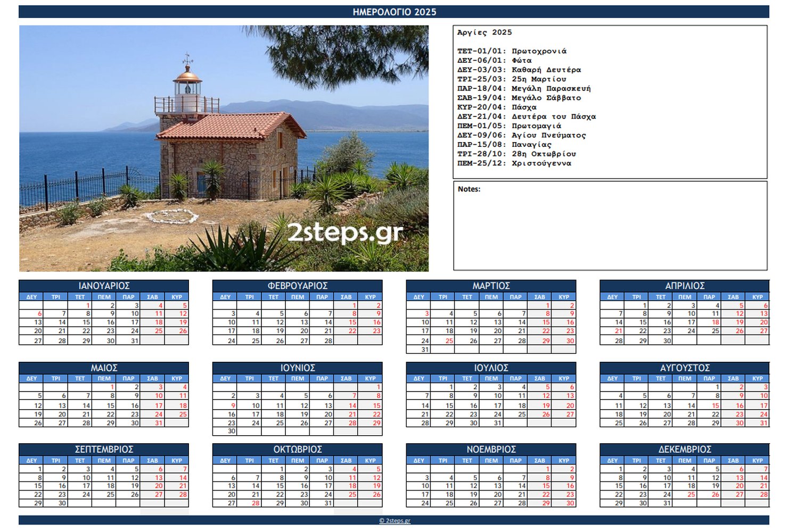Screen dimensions: 798x532
Task: Click the Μεγάλο Σάββατο holiday line
Action: (519, 98)
